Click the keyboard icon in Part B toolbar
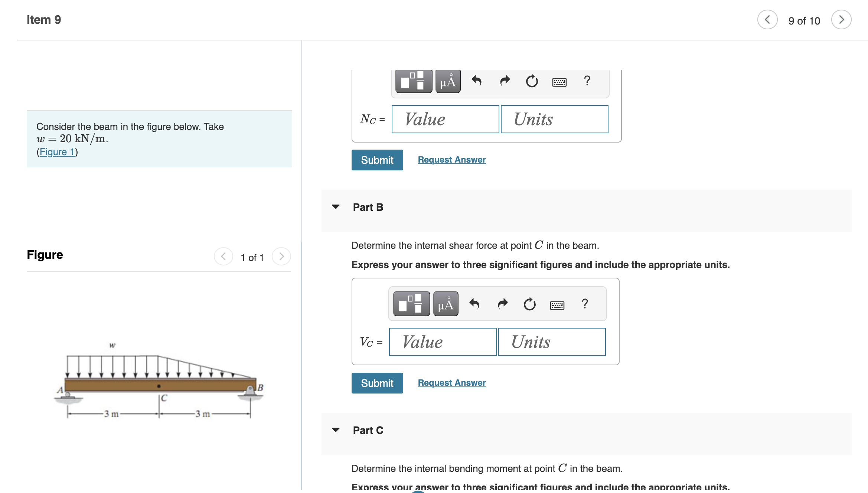Image resolution: width=868 pixels, height=493 pixels. [x=556, y=303]
